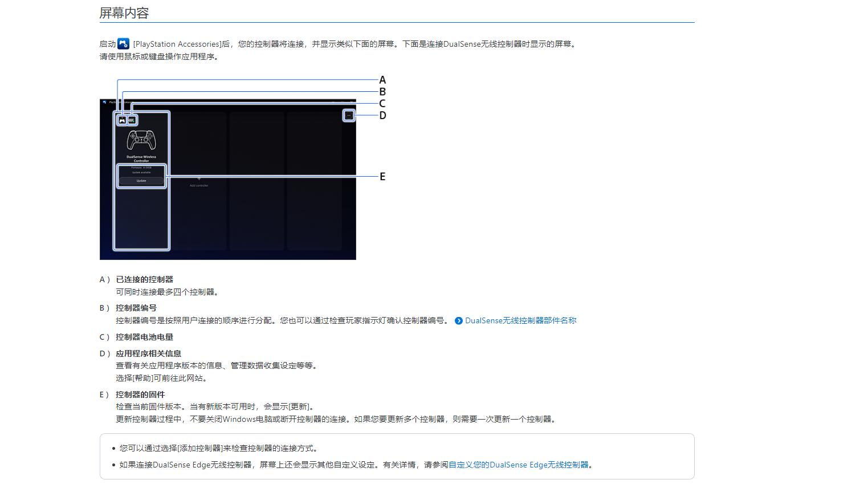
Task: Click the DualSense controller outline illustration
Action: pos(141,140)
